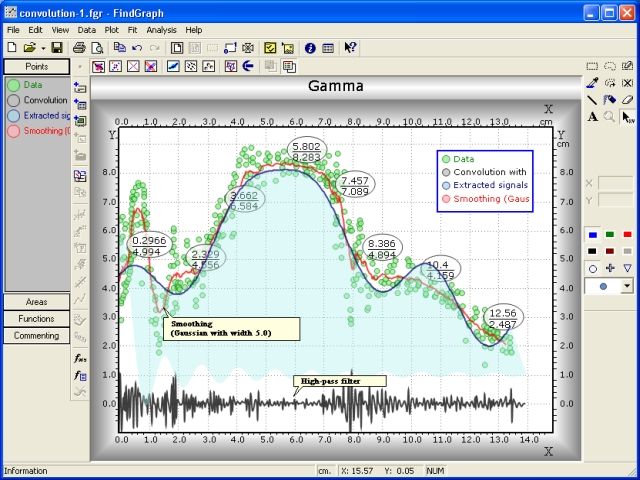
Task: Select the text tool letter A
Action: click(x=592, y=117)
